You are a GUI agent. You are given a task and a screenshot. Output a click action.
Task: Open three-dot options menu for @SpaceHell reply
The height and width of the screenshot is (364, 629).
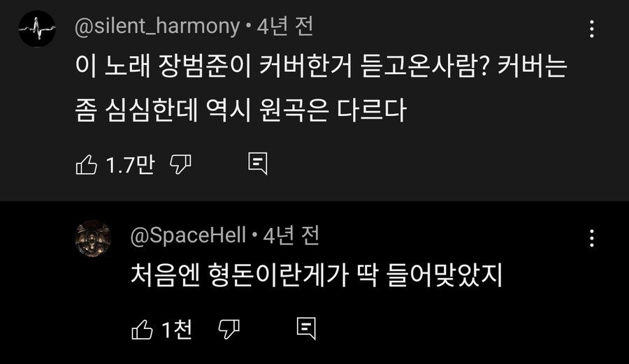(x=592, y=238)
